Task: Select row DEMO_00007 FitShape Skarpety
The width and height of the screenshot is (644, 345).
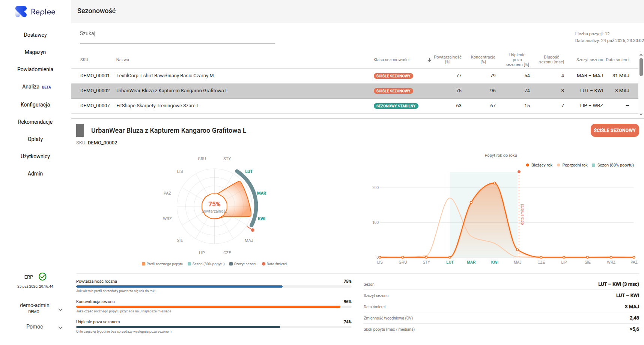Action: (355, 106)
